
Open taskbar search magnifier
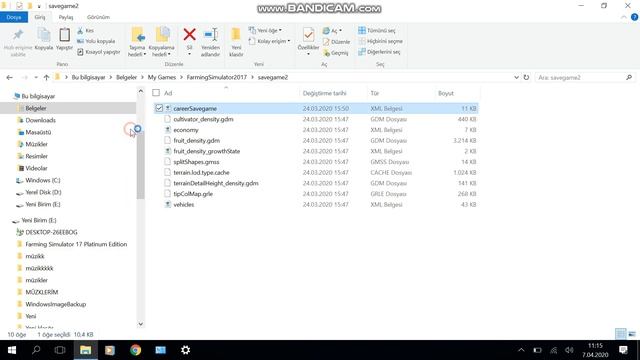(36, 350)
